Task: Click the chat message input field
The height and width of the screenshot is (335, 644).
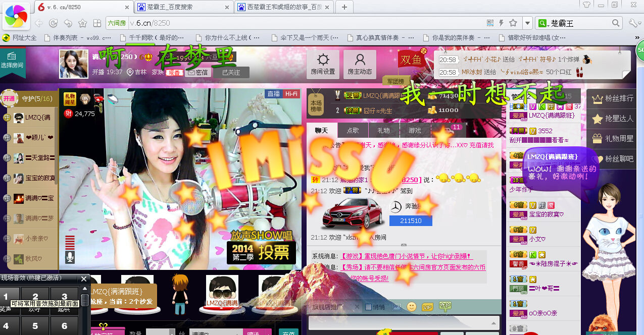Action: point(404,323)
